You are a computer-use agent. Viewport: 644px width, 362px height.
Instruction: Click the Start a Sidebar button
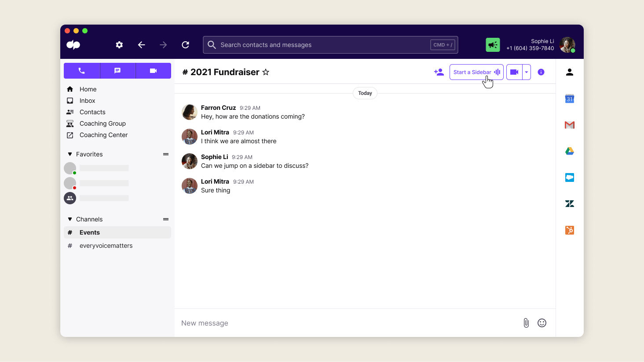(476, 72)
